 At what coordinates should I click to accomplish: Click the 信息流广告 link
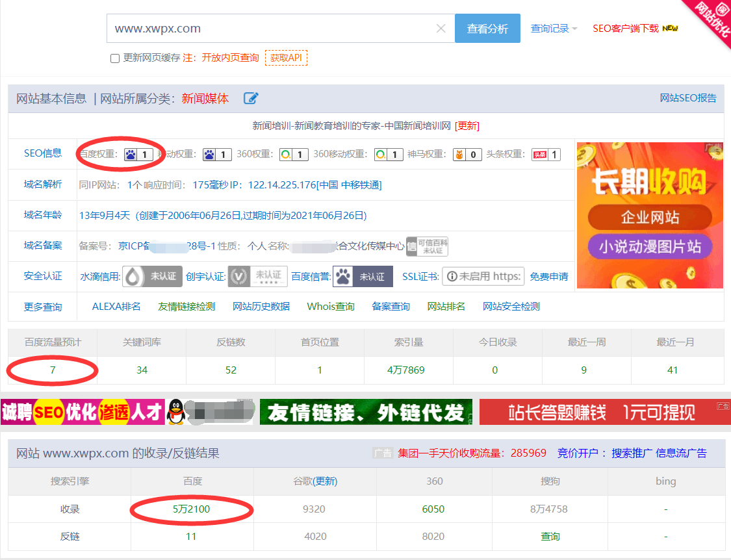[x=681, y=453]
